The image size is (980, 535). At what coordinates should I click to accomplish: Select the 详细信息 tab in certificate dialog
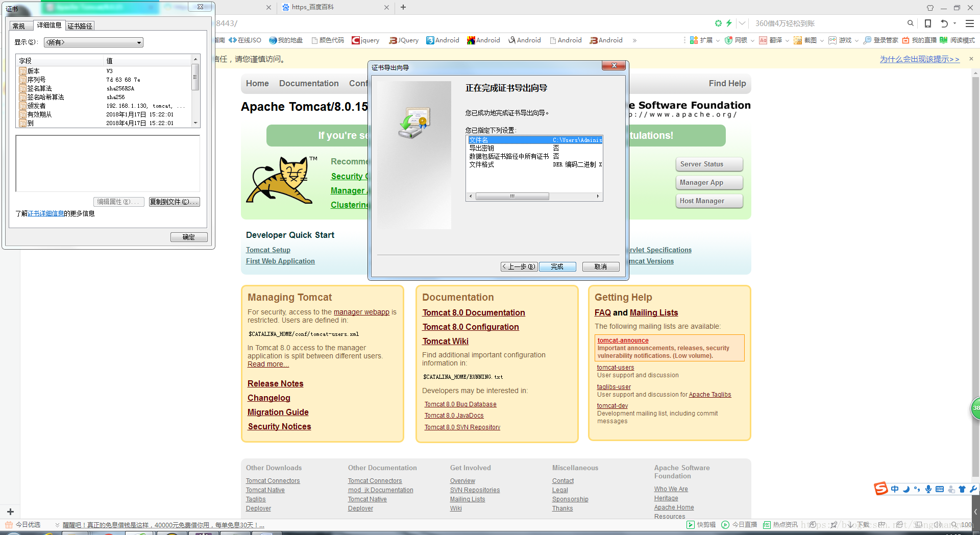49,25
